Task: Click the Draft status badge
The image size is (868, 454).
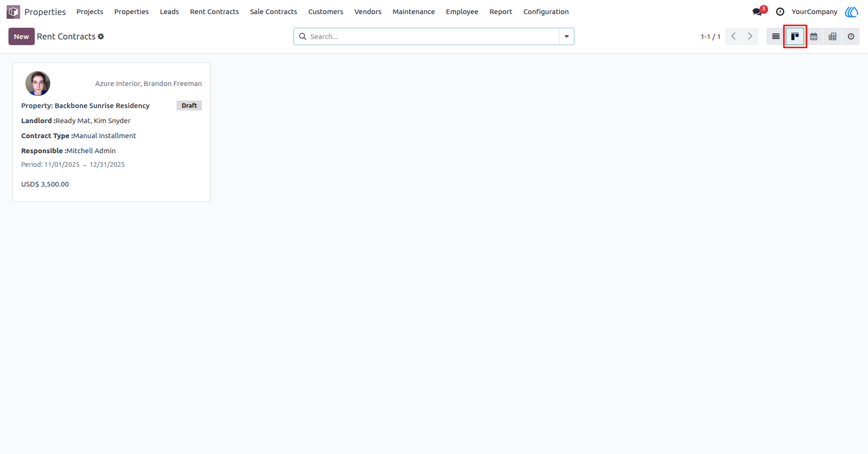Action: click(189, 105)
